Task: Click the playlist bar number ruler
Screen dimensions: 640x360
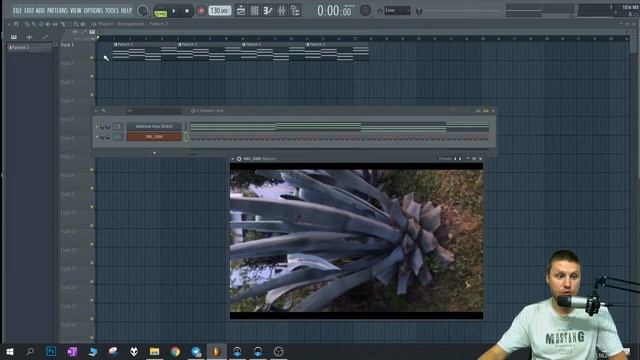Action: pos(363,38)
